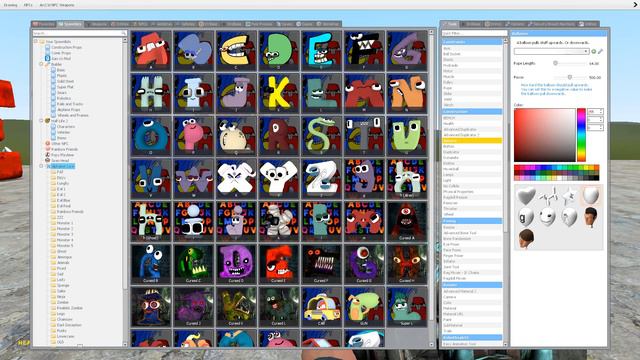Image resolution: width=640 pixels, height=360 pixels.
Task: Edit presets with the wrench icon
Action: (x=600, y=51)
